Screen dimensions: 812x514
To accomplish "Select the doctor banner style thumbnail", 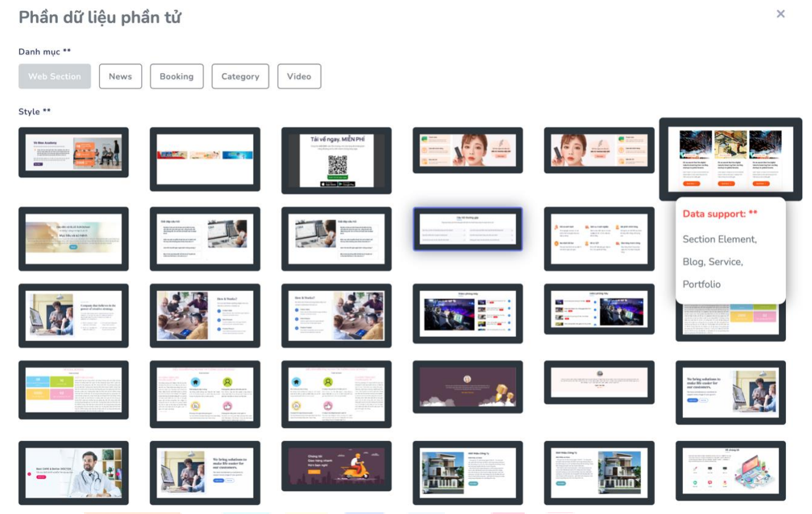I will pos(73,473).
